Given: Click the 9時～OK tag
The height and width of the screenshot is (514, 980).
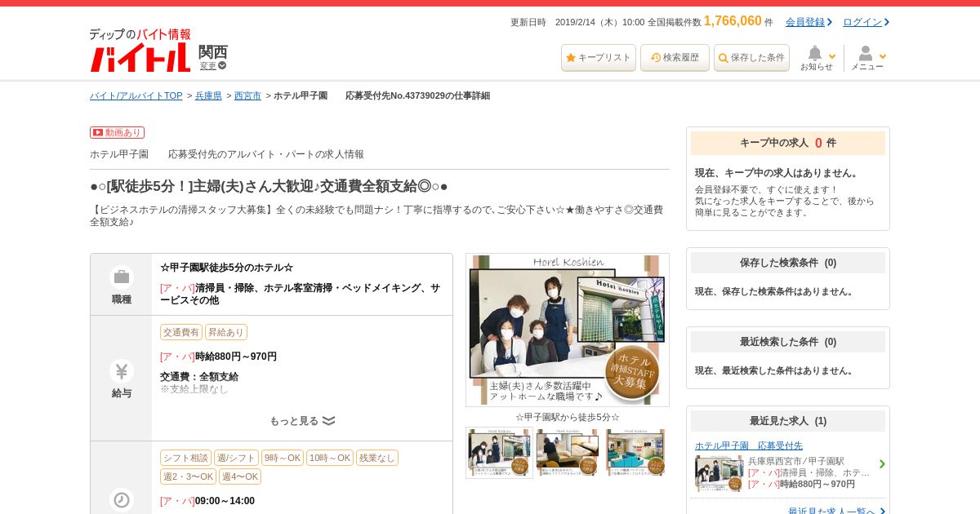Looking at the screenshot, I should tap(283, 458).
